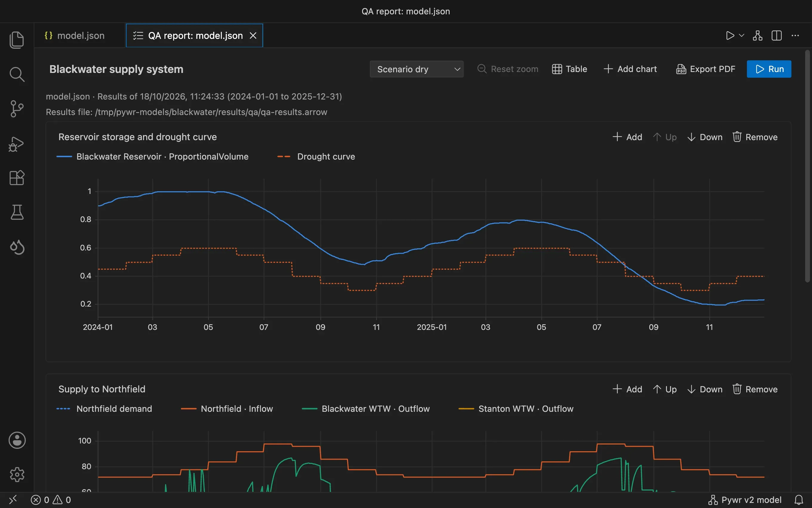This screenshot has height=508, width=812.
Task: Open the Manage settings gear
Action: click(x=17, y=475)
